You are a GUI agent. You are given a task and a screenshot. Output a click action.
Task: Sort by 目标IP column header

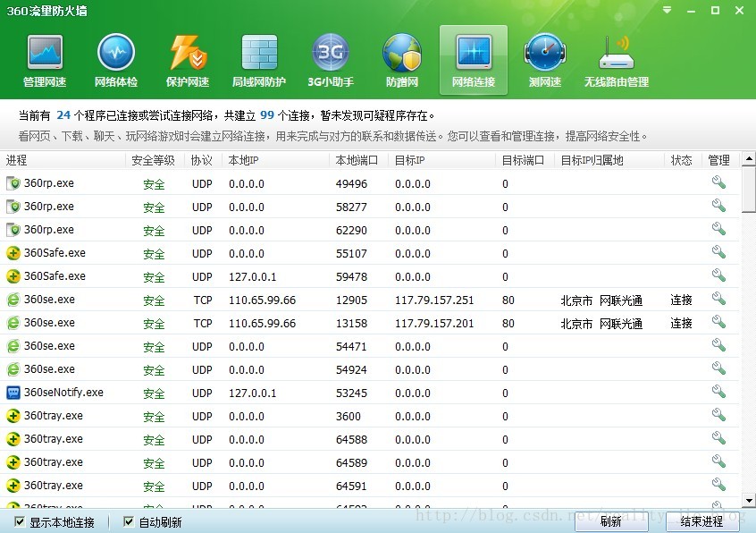pyautogui.click(x=441, y=160)
